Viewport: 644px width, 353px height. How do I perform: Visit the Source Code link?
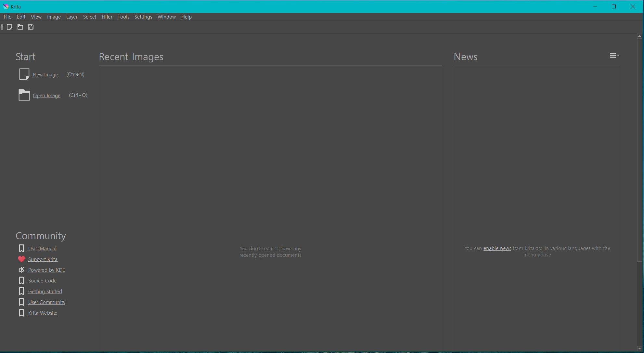click(x=42, y=281)
